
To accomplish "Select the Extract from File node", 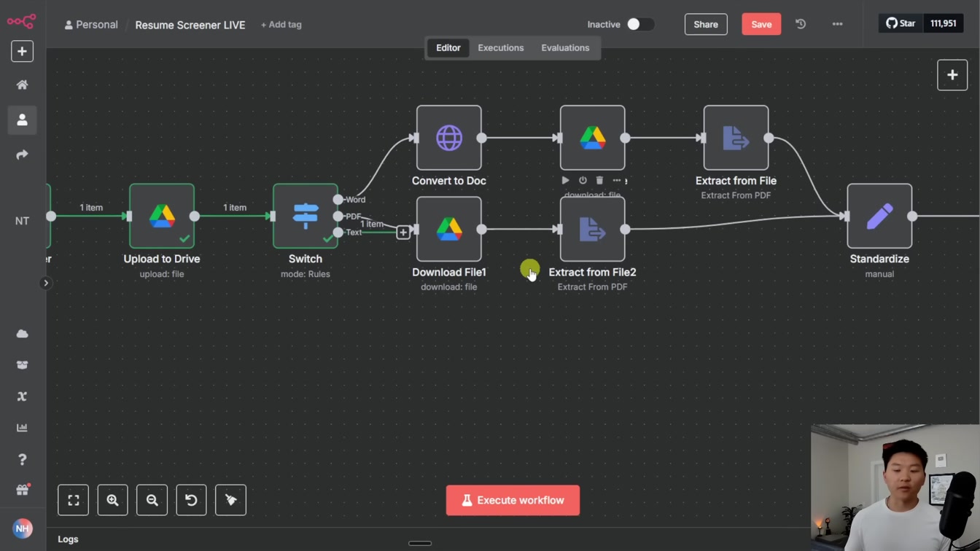I will point(736,138).
